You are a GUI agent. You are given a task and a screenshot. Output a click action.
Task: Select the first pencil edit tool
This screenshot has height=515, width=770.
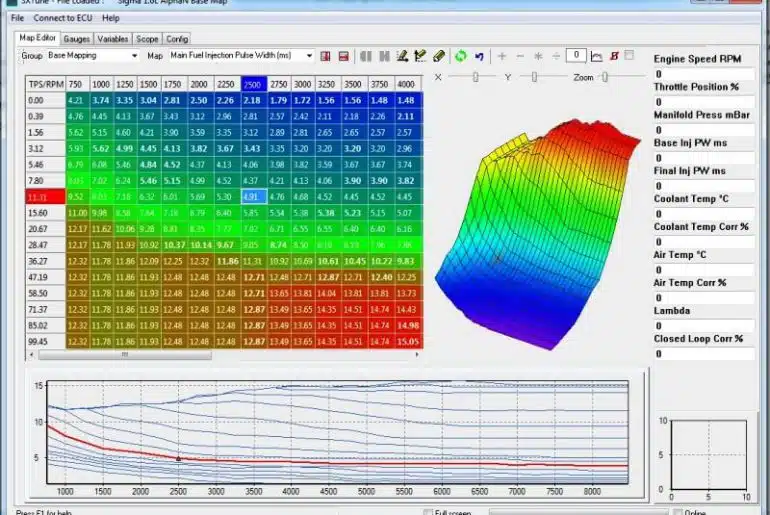tap(402, 56)
